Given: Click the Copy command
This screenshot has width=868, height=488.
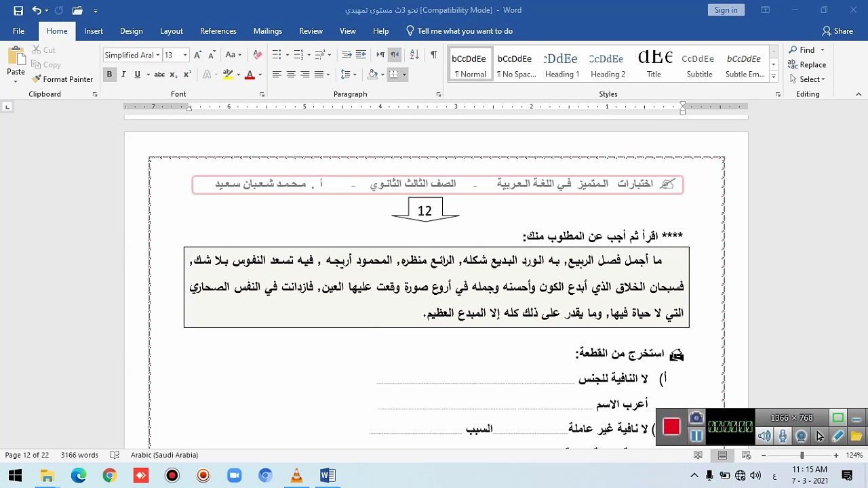Looking at the screenshot, I should (x=46, y=64).
